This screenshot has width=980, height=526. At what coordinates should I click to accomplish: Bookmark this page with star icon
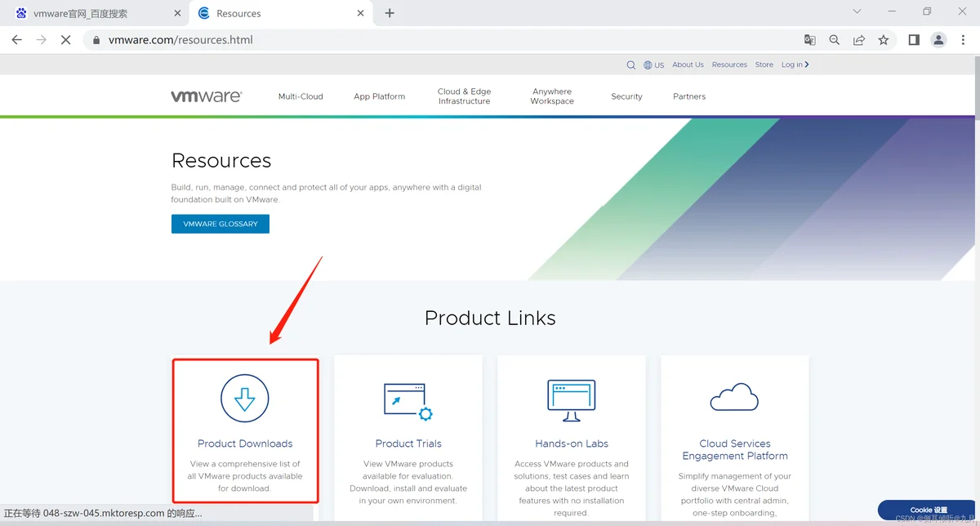884,39
